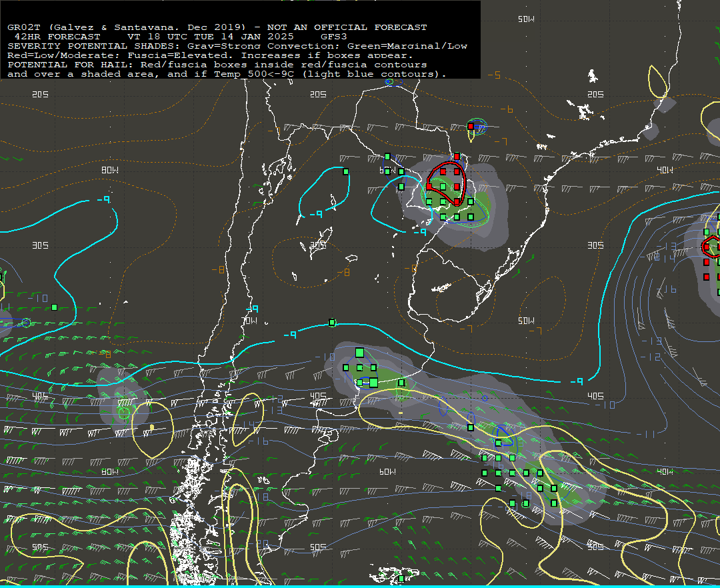
Task: Select the '42HR FORECAST' label
Action: [x=57, y=37]
